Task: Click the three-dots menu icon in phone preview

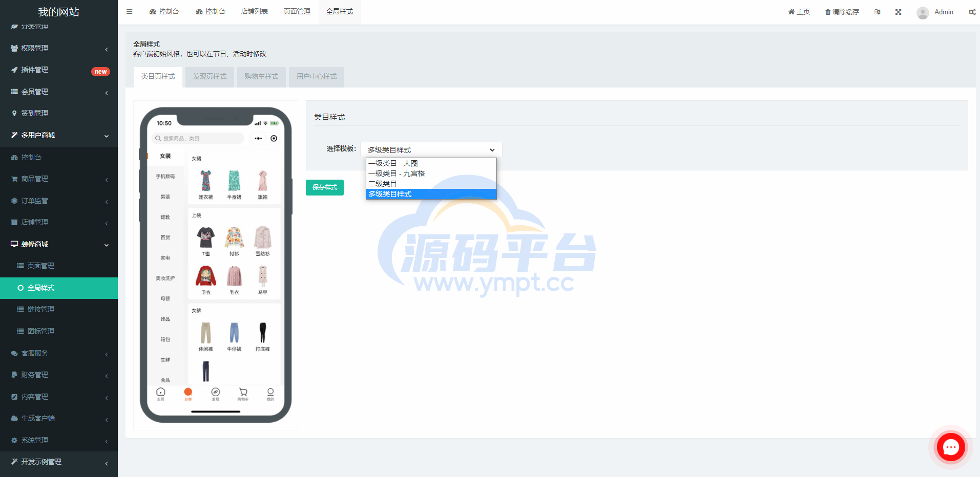Action: point(258,138)
